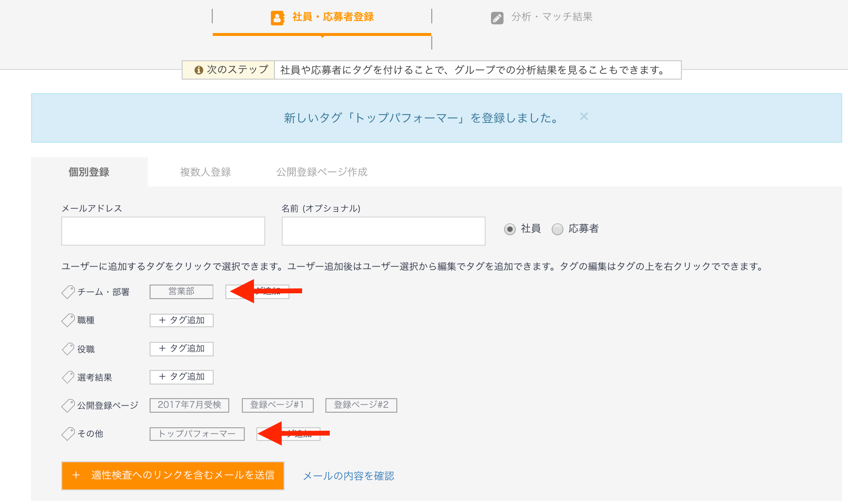Click the tag icon beside 選考結果
Screen dimensions: 848x504
pyautogui.click(x=68, y=377)
